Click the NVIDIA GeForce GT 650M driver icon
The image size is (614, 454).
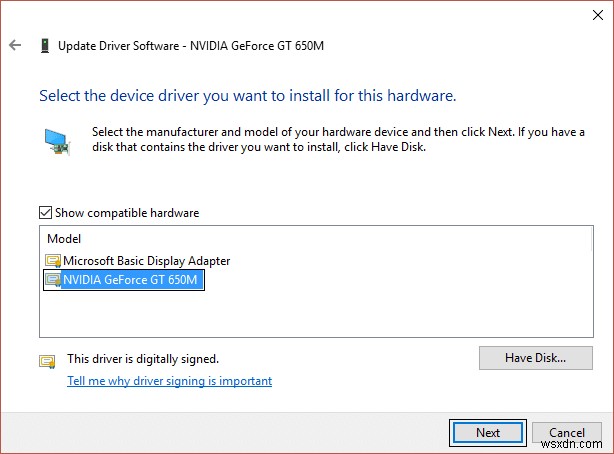53,281
